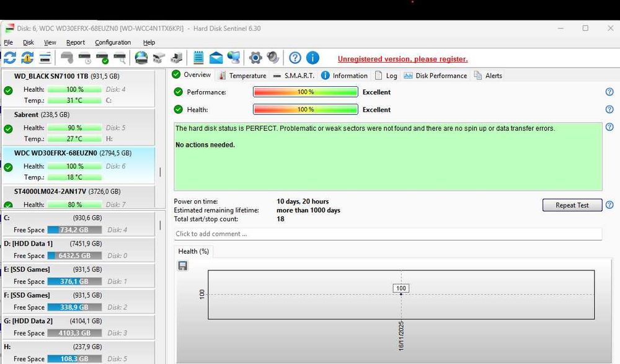Select the C: partition entry
Screen dimensions: 620x364
78,223
